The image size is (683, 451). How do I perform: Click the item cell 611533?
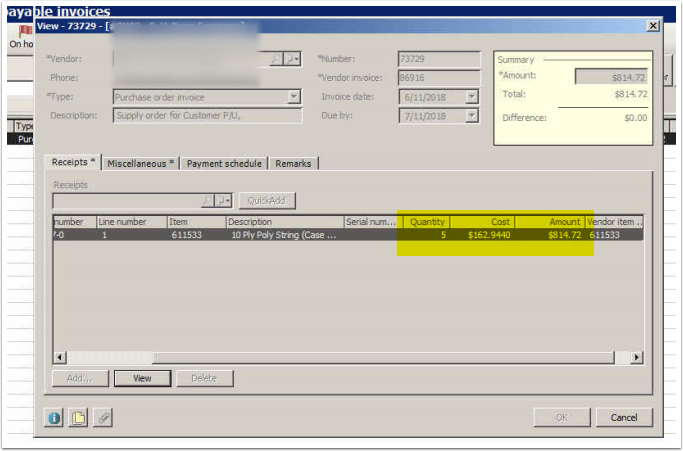[186, 235]
